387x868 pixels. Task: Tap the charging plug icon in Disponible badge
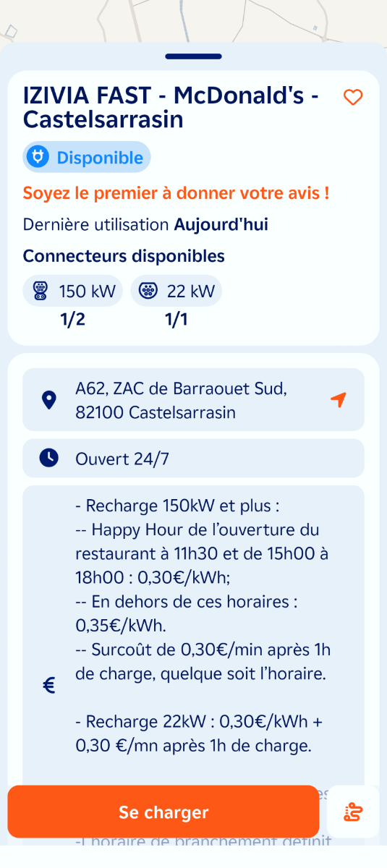[38, 157]
